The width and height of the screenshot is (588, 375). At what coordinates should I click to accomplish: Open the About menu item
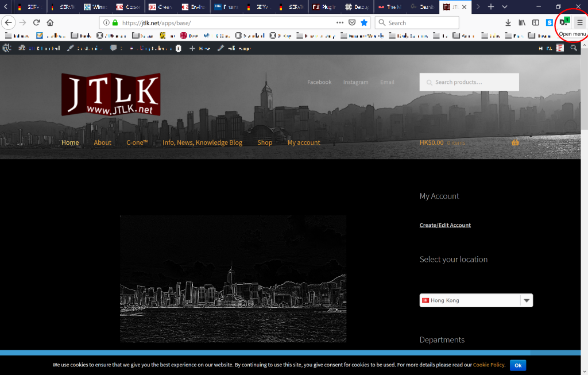[x=102, y=142]
